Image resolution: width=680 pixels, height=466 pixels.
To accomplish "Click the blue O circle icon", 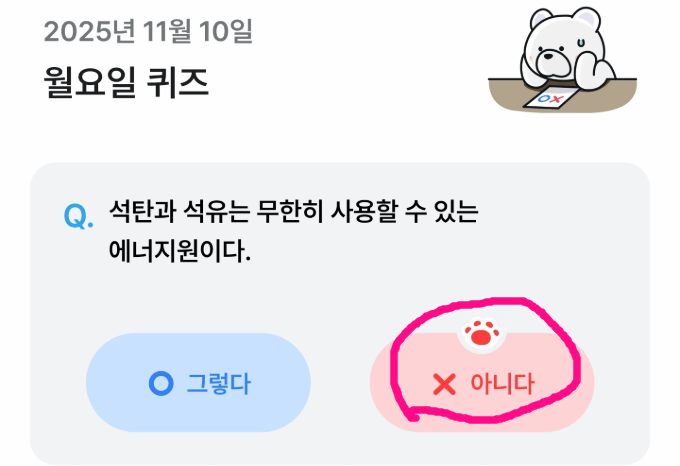I will click(x=161, y=383).
